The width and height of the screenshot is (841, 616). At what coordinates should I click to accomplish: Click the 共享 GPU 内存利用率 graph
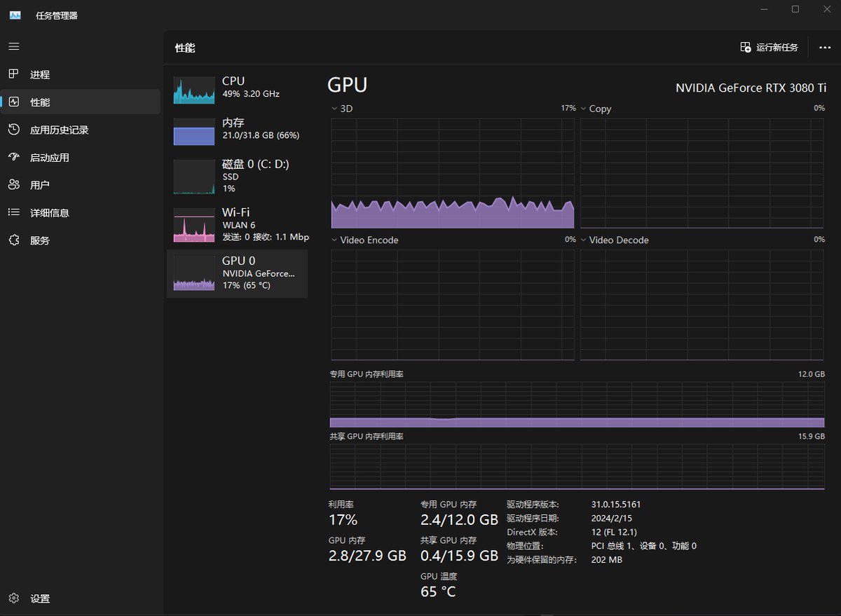577,467
